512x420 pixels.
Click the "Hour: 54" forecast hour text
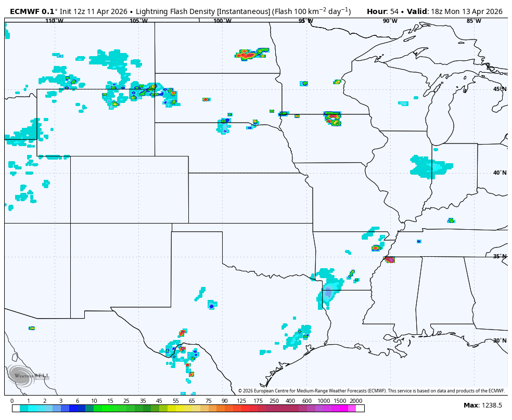(x=382, y=11)
